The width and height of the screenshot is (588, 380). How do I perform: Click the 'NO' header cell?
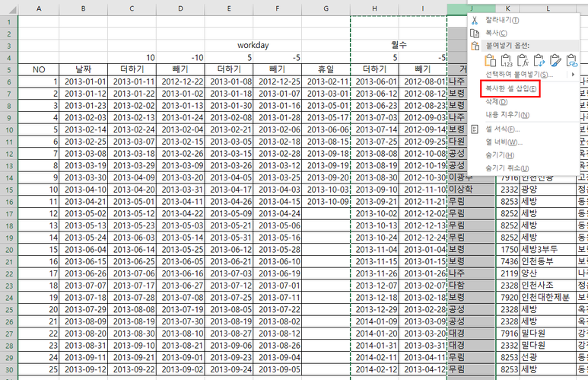click(39, 69)
